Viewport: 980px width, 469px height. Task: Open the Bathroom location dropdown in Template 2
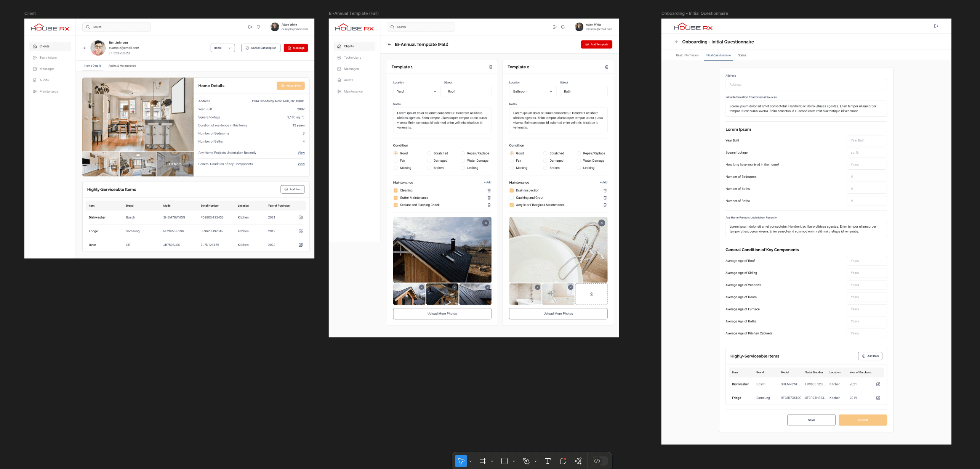(x=532, y=92)
